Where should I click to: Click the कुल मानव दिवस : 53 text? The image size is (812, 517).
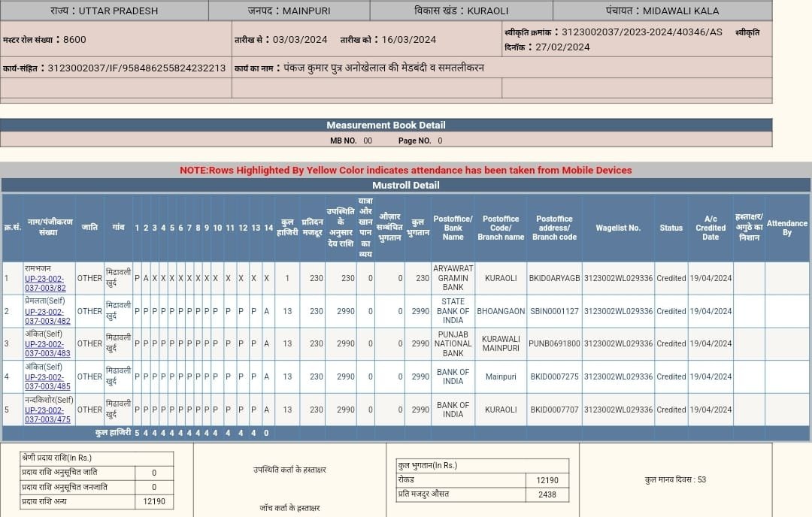675,479
